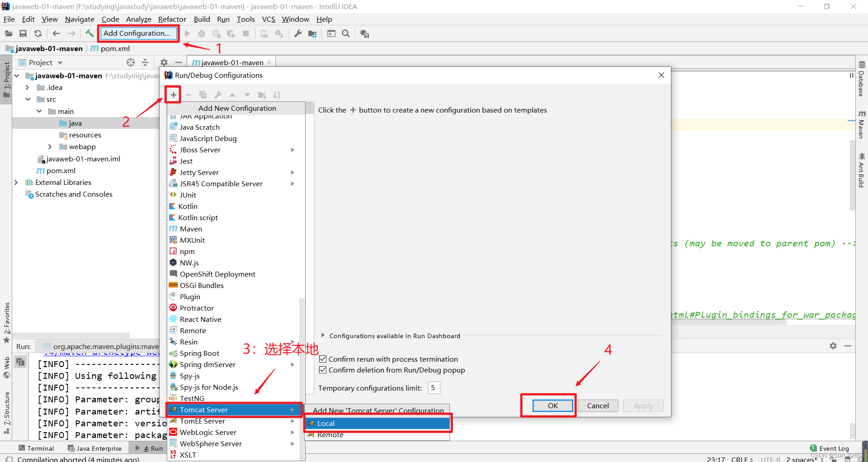Expand Configurations available in Run Dashboard
The height and width of the screenshot is (462, 868).
[323, 335]
